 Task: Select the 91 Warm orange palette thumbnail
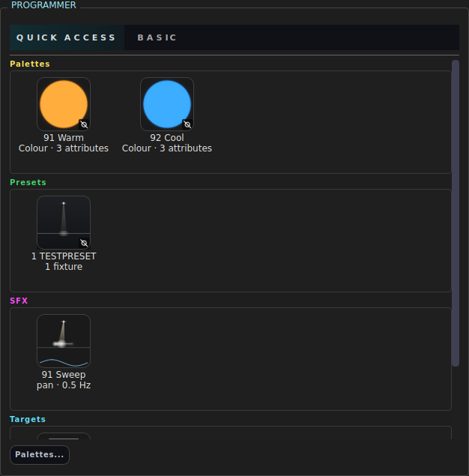click(x=64, y=104)
